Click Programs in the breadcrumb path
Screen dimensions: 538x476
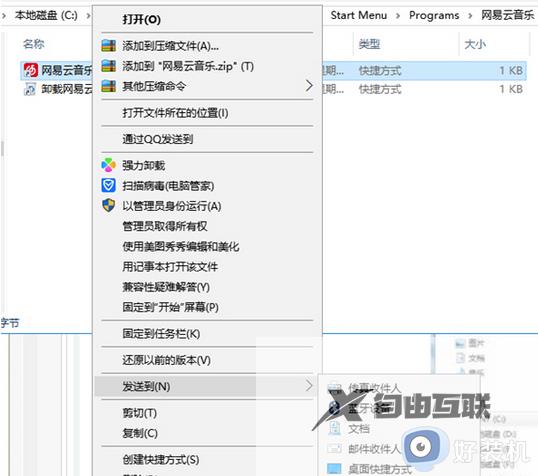point(434,15)
